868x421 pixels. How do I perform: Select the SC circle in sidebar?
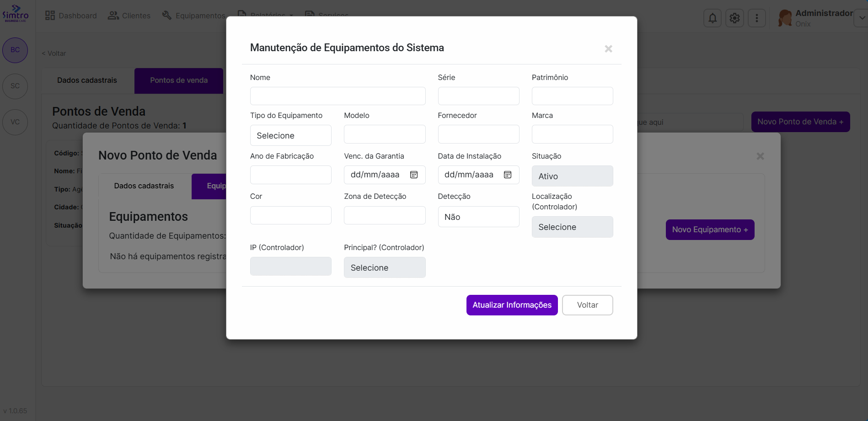[x=15, y=86]
